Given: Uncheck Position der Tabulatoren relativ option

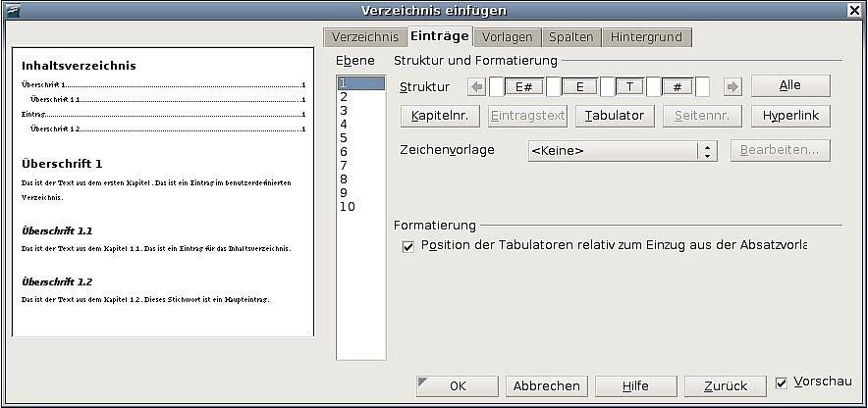Looking at the screenshot, I should click(408, 246).
